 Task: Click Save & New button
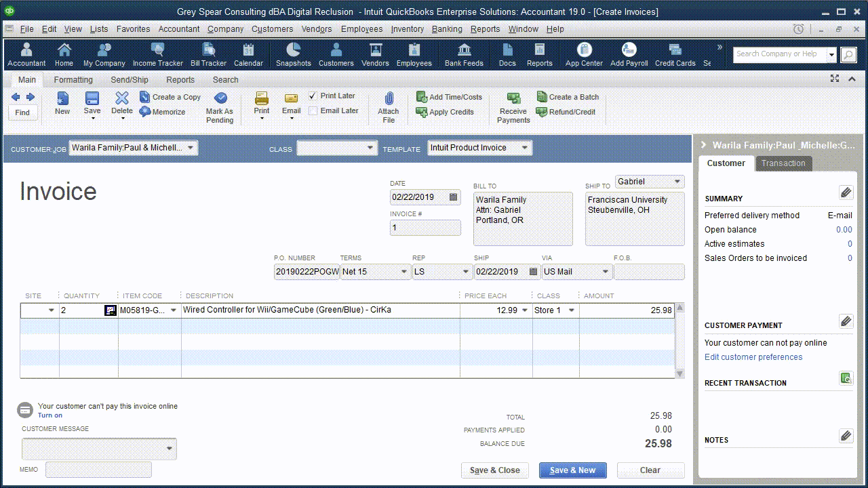[573, 470]
